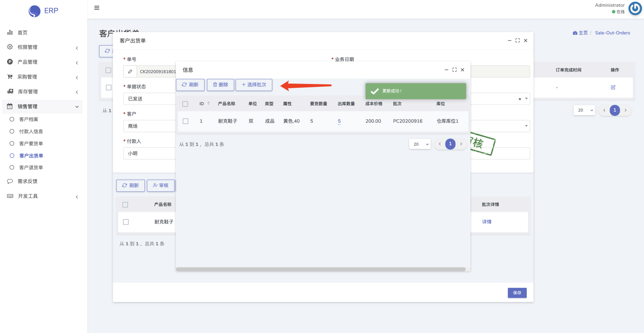Click cost price 200.00 cell

(373, 121)
